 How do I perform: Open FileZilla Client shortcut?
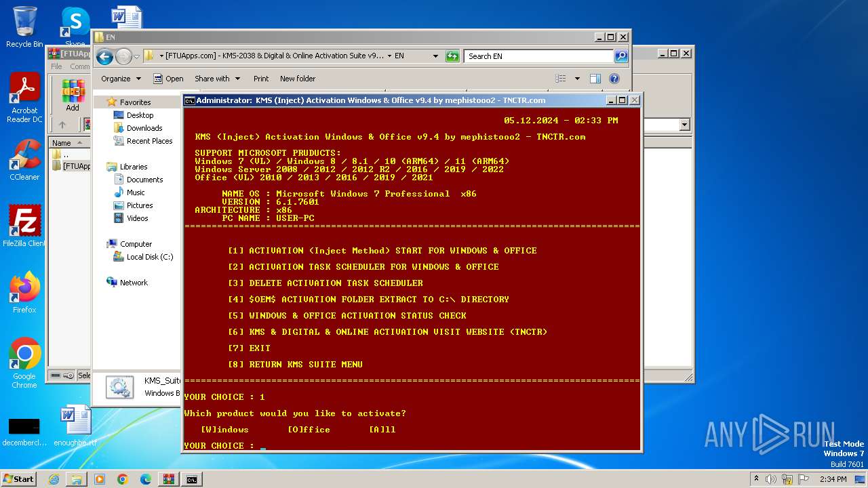24,226
